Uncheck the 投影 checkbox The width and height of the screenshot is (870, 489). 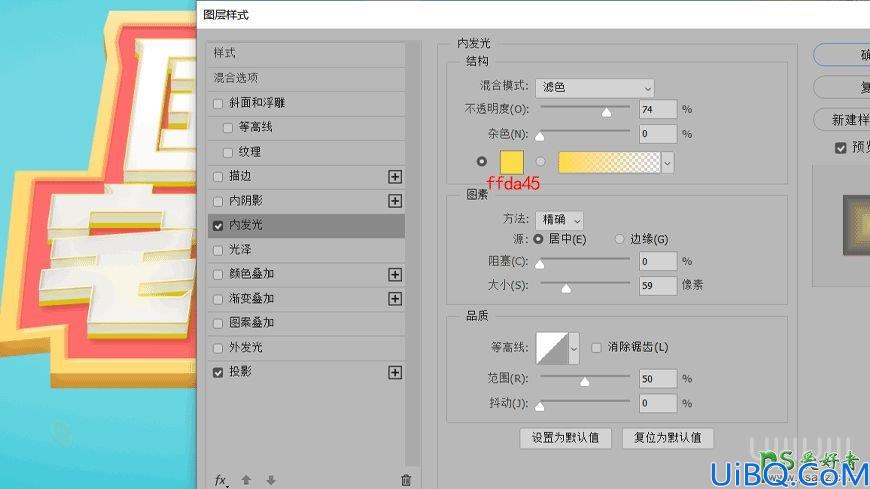pyautogui.click(x=218, y=372)
